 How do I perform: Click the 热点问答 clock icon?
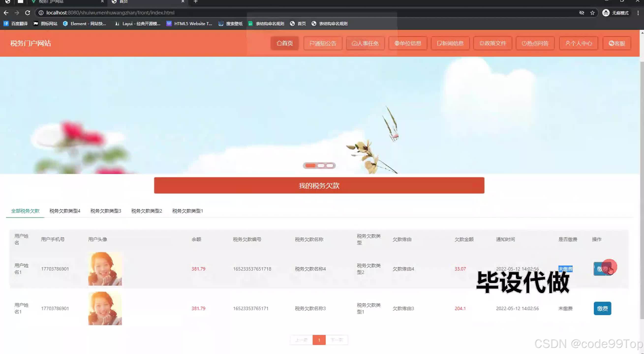pos(524,43)
